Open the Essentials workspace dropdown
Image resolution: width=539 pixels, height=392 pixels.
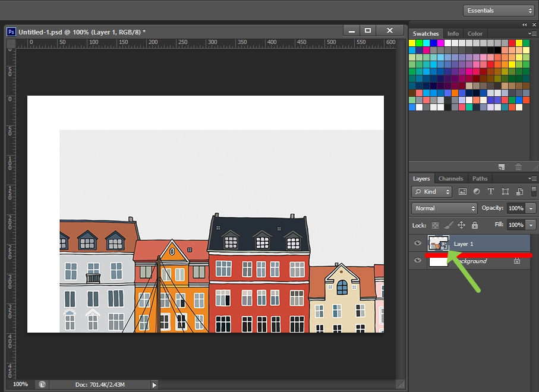pyautogui.click(x=499, y=11)
